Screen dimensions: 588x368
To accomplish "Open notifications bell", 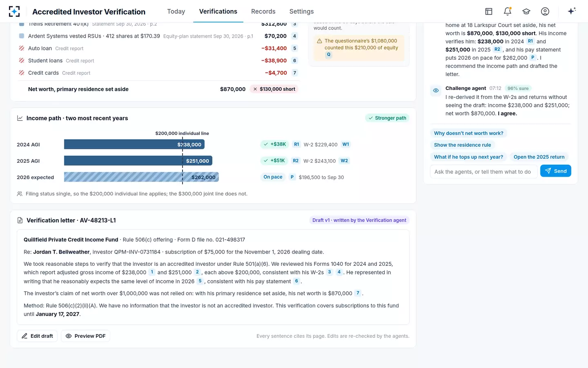I will point(508,11).
